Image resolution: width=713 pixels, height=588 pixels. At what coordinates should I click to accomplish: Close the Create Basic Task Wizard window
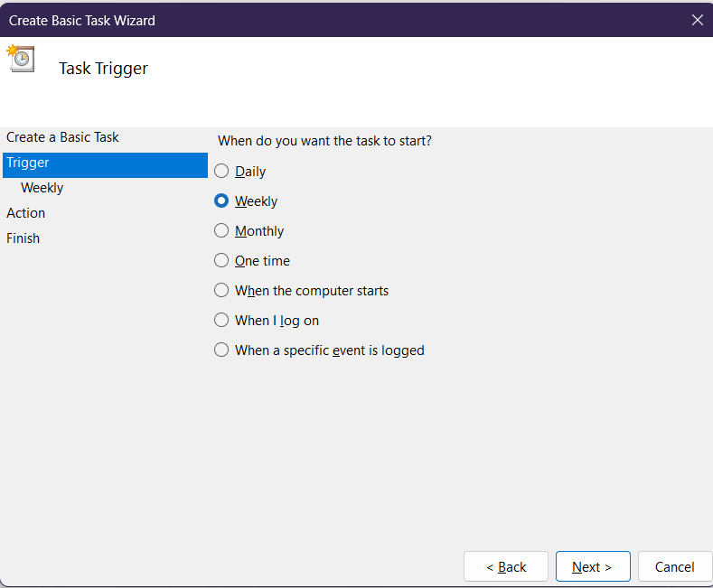coord(697,20)
